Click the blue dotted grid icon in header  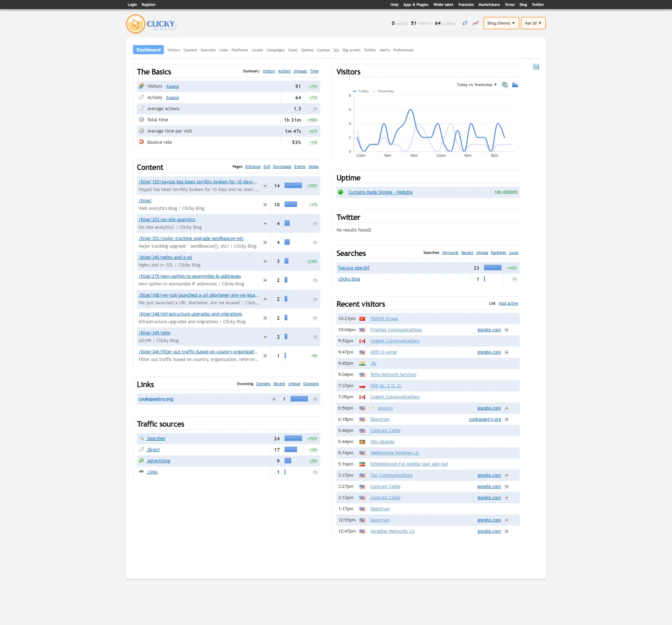click(465, 23)
